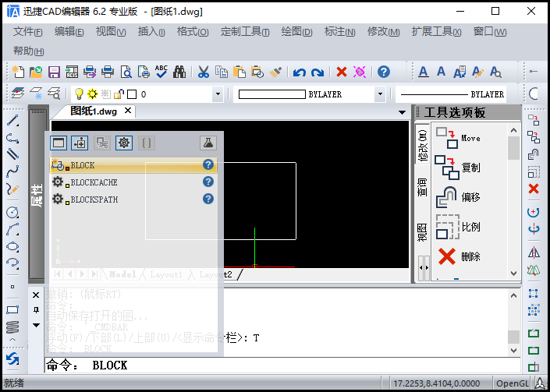This screenshot has height=392, width=550.
Task: Undo the last action
Action: click(300, 72)
